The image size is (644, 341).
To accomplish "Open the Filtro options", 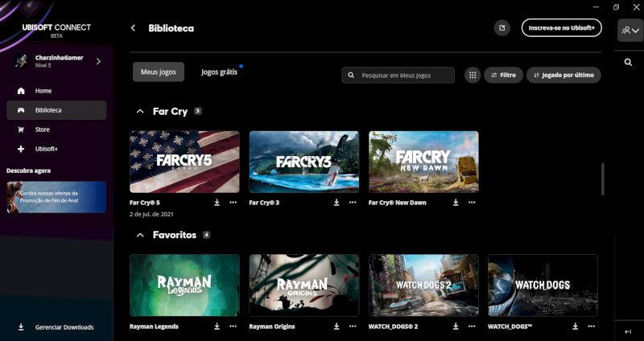I will pos(503,75).
